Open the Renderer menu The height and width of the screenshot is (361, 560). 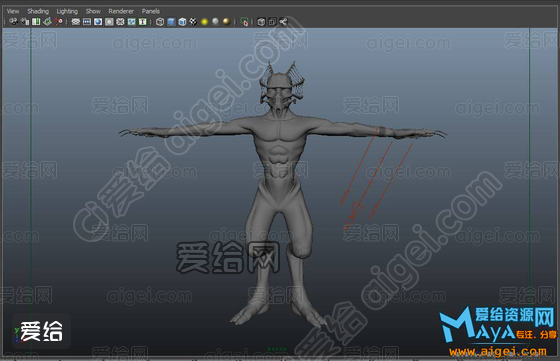pos(121,11)
